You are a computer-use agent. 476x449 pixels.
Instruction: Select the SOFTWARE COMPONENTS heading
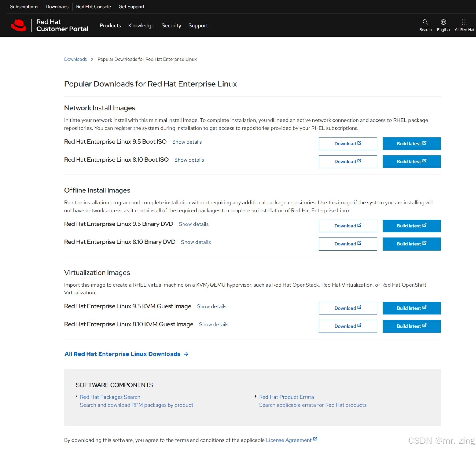[x=114, y=385]
